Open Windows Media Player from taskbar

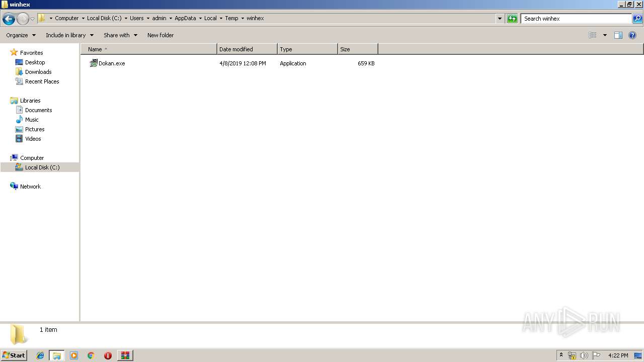tap(74, 355)
